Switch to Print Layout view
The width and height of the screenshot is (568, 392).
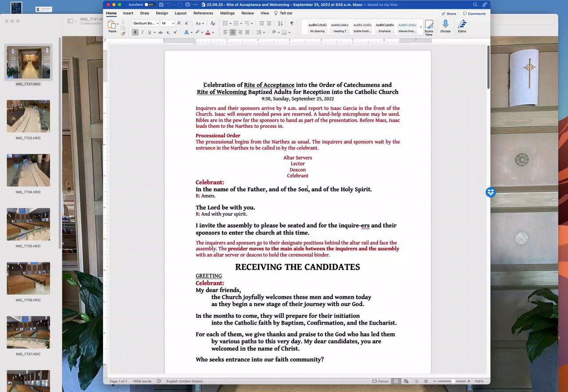396,381
